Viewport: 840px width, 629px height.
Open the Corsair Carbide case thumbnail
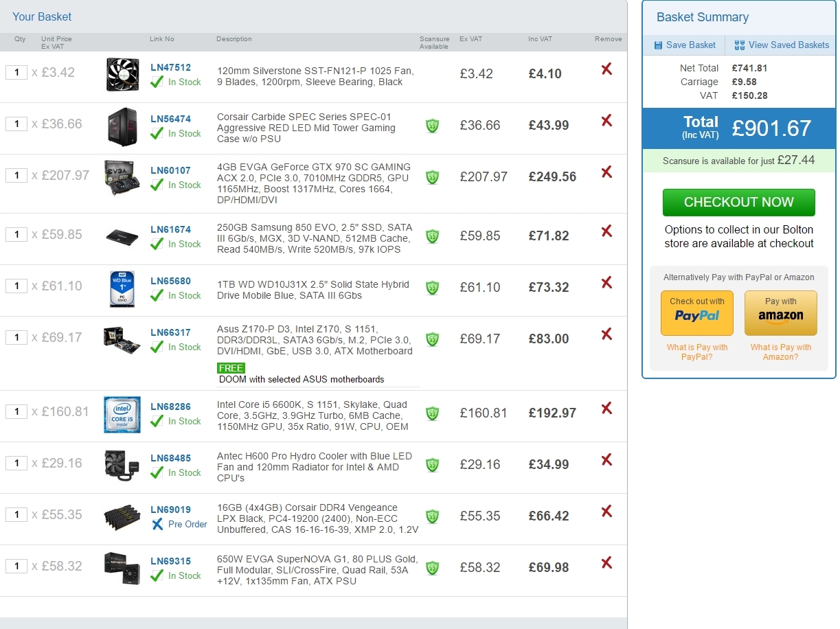point(122,126)
